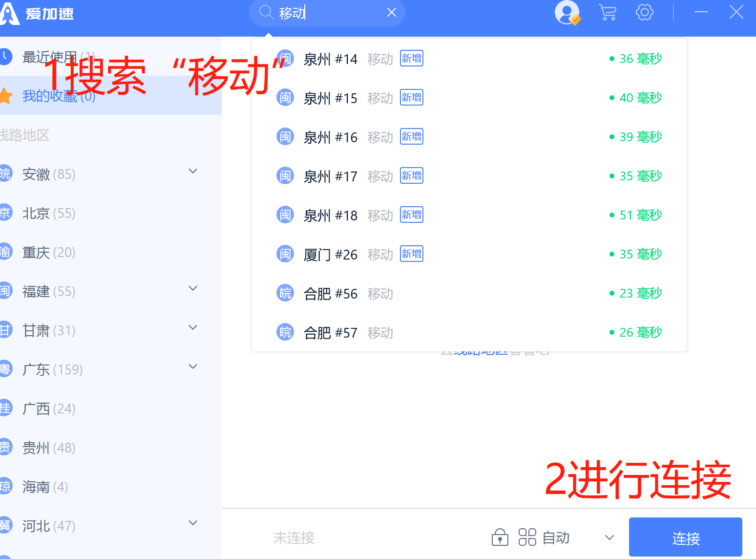Select the 泉州 #18 移动 line

(469, 215)
